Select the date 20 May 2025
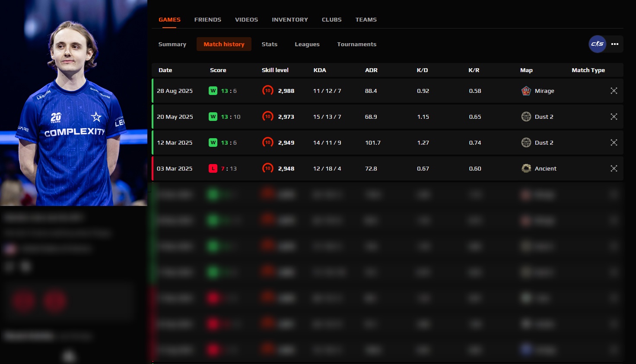Viewport: 636px width, 364px height. coord(175,117)
